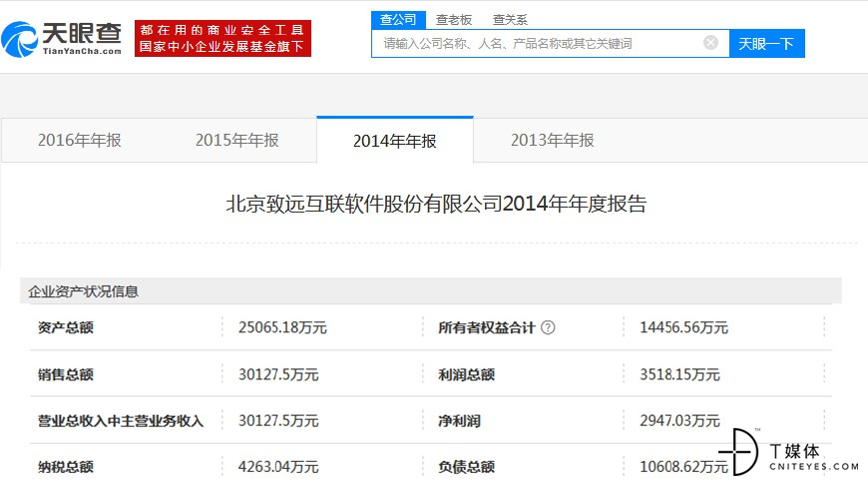Open the 2015年年报 tab
The height and width of the screenshot is (486, 868).
[236, 140]
